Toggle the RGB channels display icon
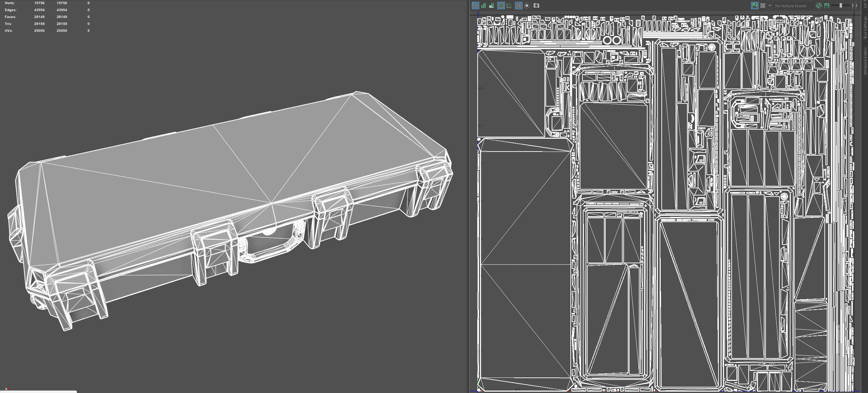This screenshot has height=393, width=868. click(x=819, y=6)
